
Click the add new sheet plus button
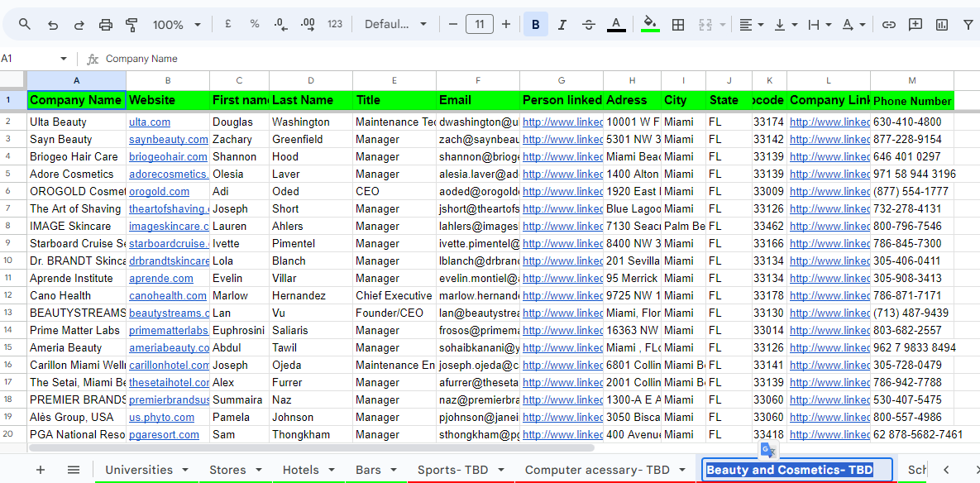coord(41,470)
